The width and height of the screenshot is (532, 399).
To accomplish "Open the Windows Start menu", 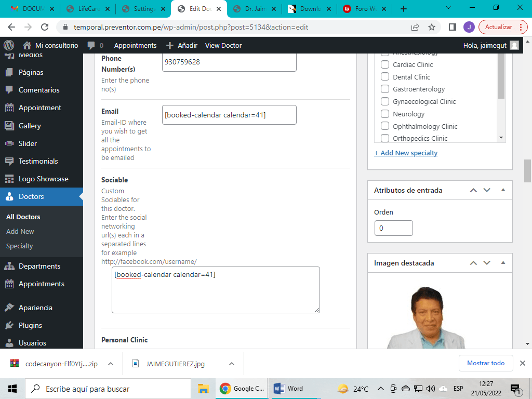I will (x=12, y=389).
